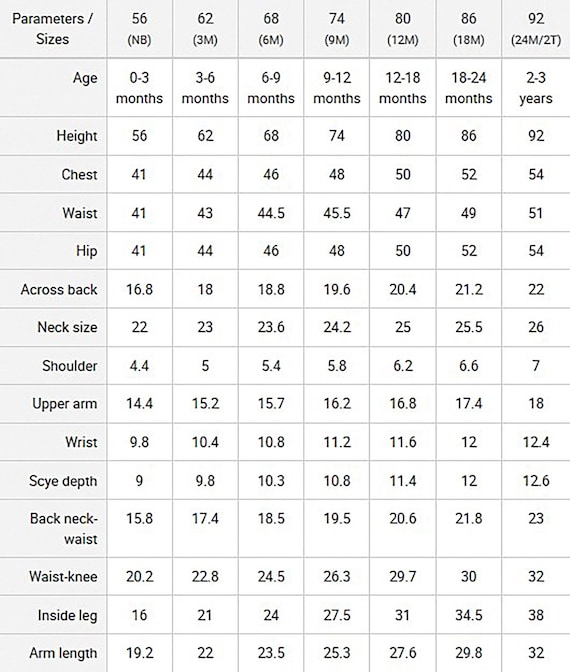Click the Neck size value 24.2

[x=337, y=327]
